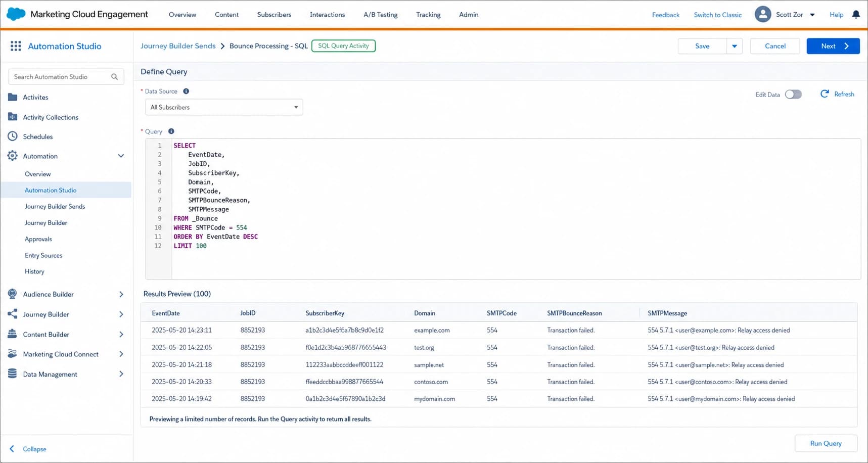Click the user avatar icon

(x=763, y=14)
